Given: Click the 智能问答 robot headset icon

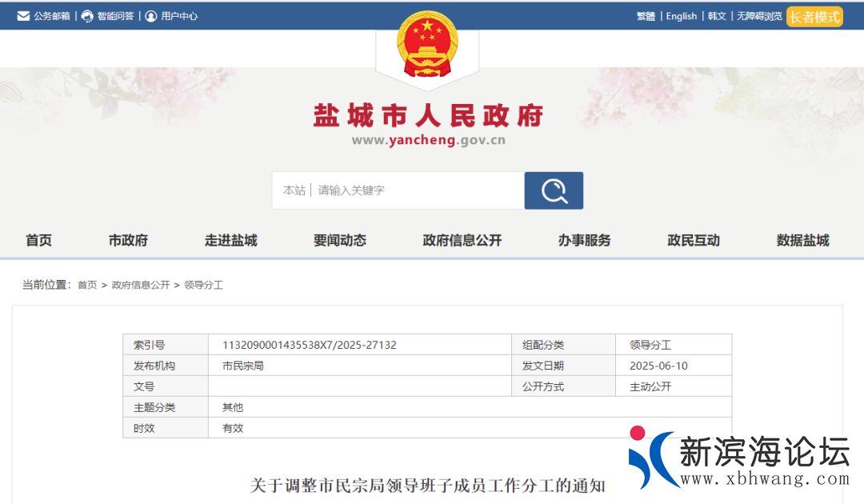Looking at the screenshot, I should pyautogui.click(x=87, y=16).
